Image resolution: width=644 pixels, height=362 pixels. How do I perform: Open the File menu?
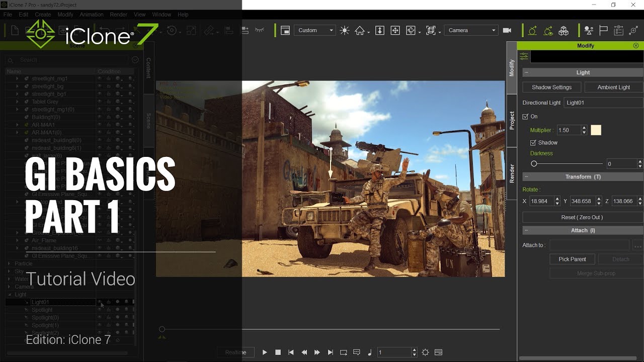click(x=8, y=15)
